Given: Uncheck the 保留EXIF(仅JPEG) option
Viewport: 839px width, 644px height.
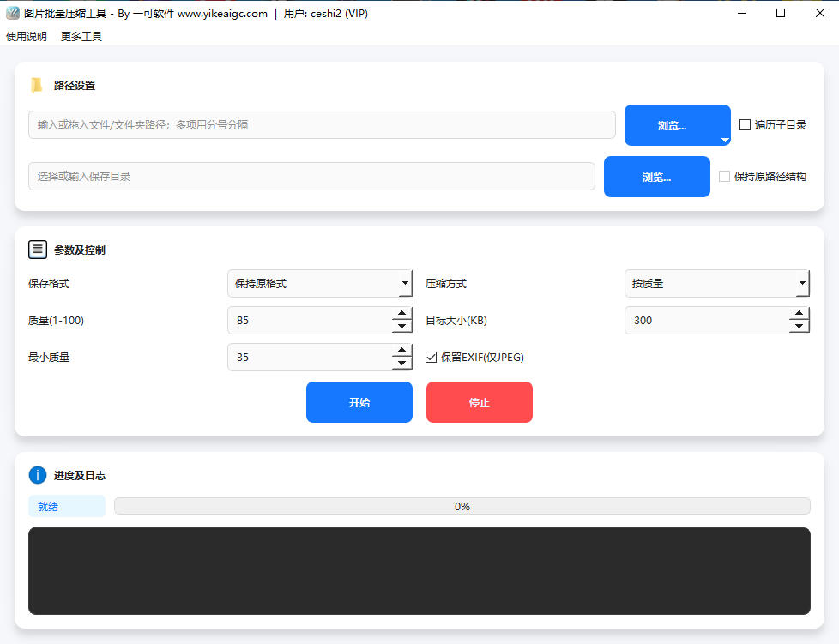Looking at the screenshot, I should click(432, 357).
